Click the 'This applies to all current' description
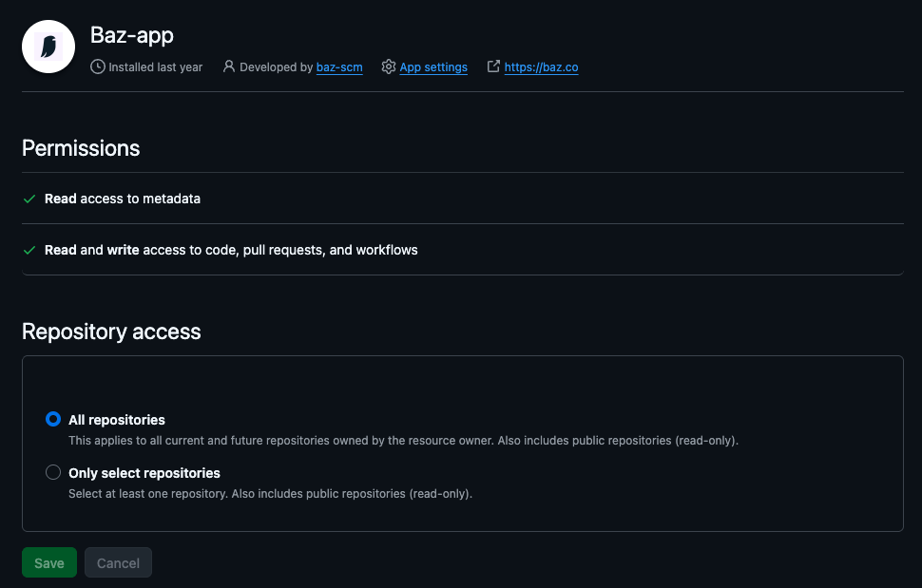This screenshot has width=922, height=588. coord(403,441)
